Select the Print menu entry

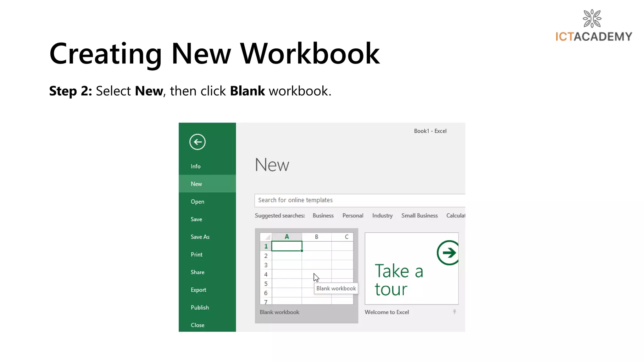point(197,255)
